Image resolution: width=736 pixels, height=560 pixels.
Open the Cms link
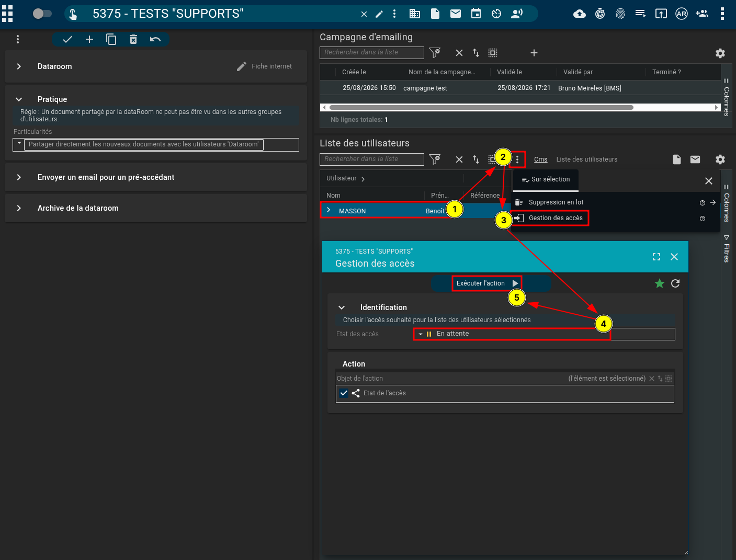[x=541, y=159]
